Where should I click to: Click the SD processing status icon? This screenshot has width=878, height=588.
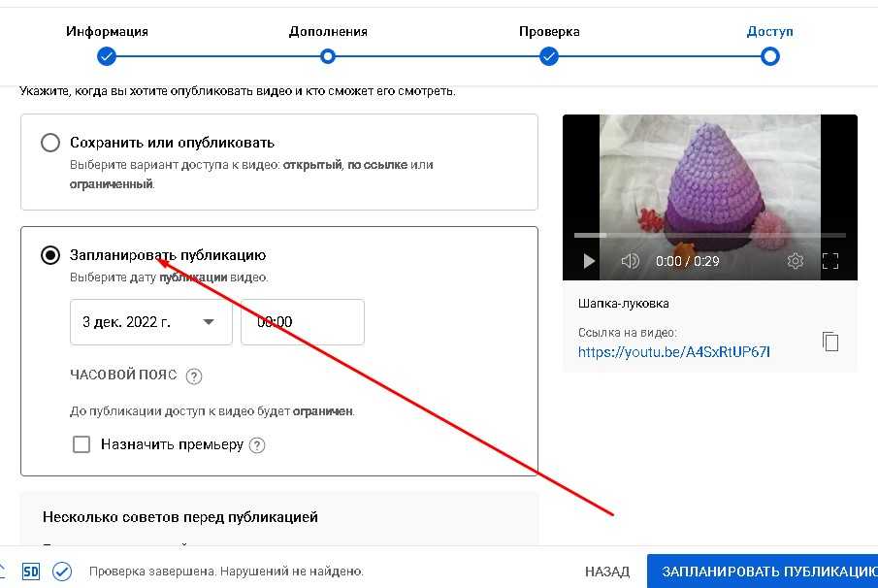click(x=30, y=572)
